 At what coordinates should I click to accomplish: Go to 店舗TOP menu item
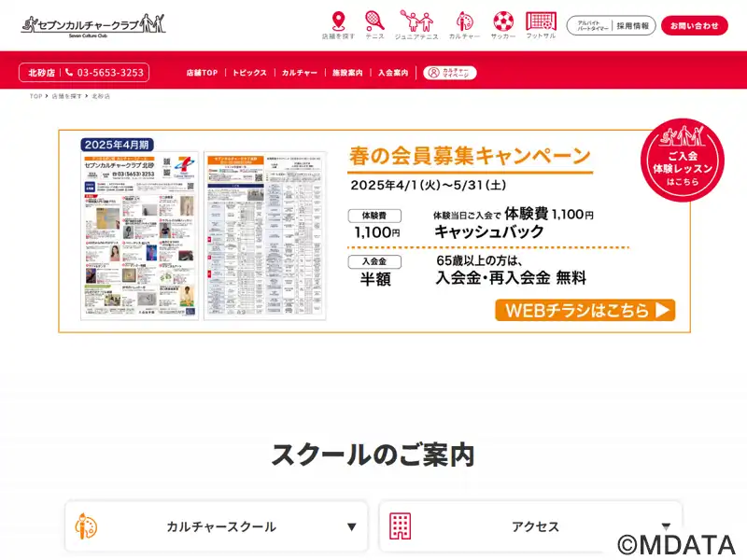[x=202, y=73]
